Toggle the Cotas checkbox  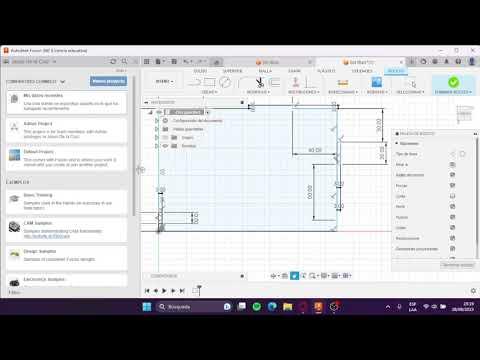point(452,228)
